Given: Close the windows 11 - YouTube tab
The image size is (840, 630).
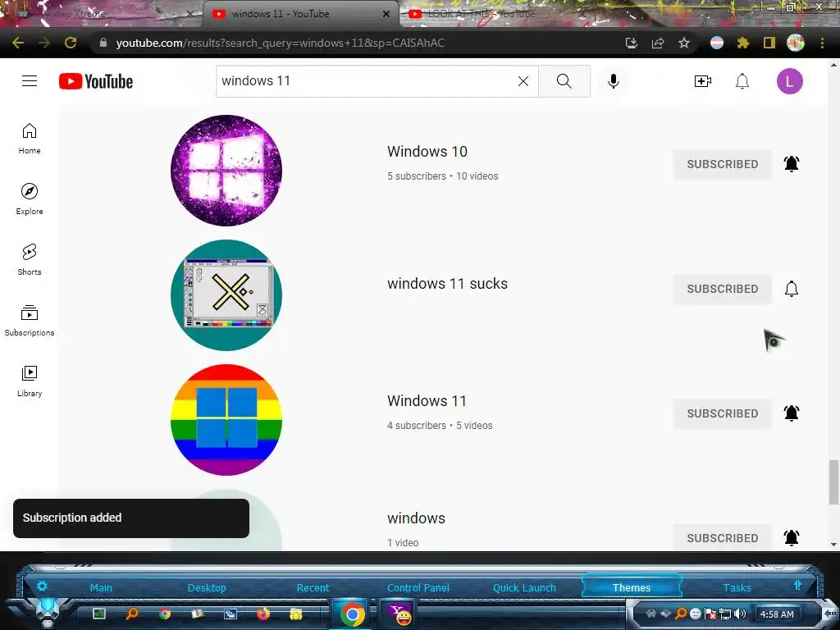Looking at the screenshot, I should 386,14.
